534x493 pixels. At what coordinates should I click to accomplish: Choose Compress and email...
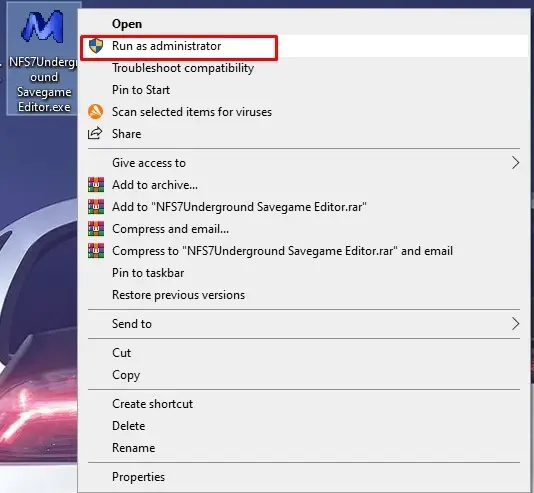303,229
